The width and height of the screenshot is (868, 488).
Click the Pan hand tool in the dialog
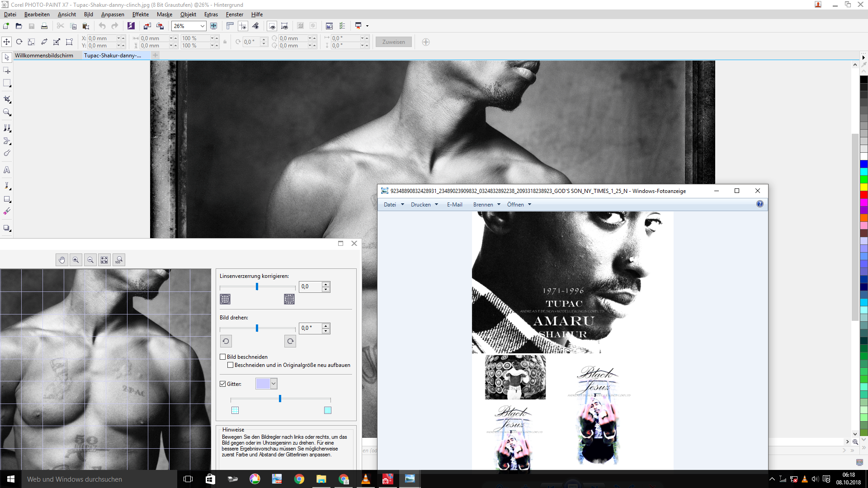(62, 260)
